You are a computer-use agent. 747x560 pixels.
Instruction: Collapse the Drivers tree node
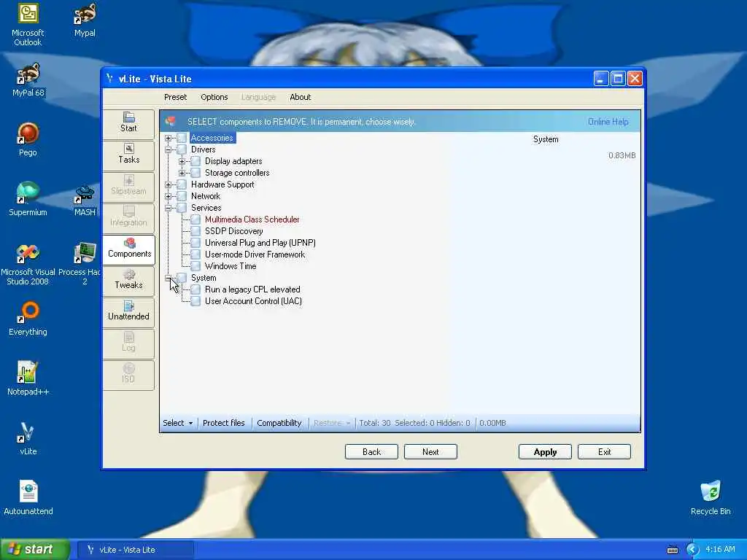[x=168, y=149]
